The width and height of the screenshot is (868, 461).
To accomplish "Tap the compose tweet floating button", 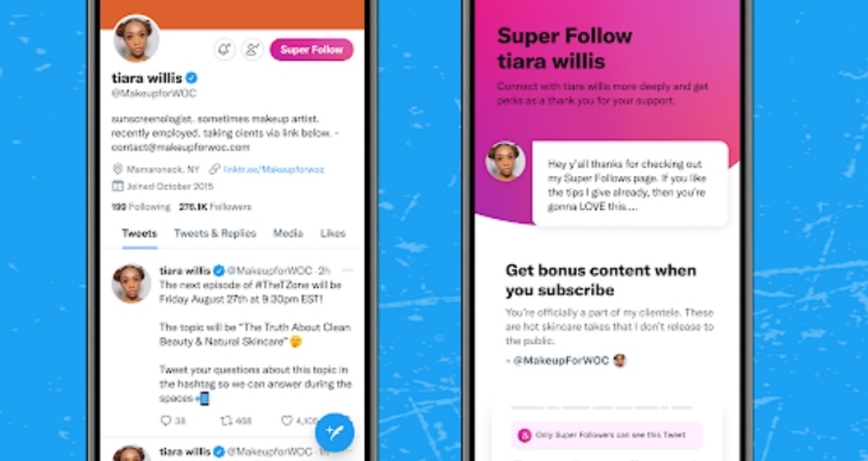I will click(334, 432).
